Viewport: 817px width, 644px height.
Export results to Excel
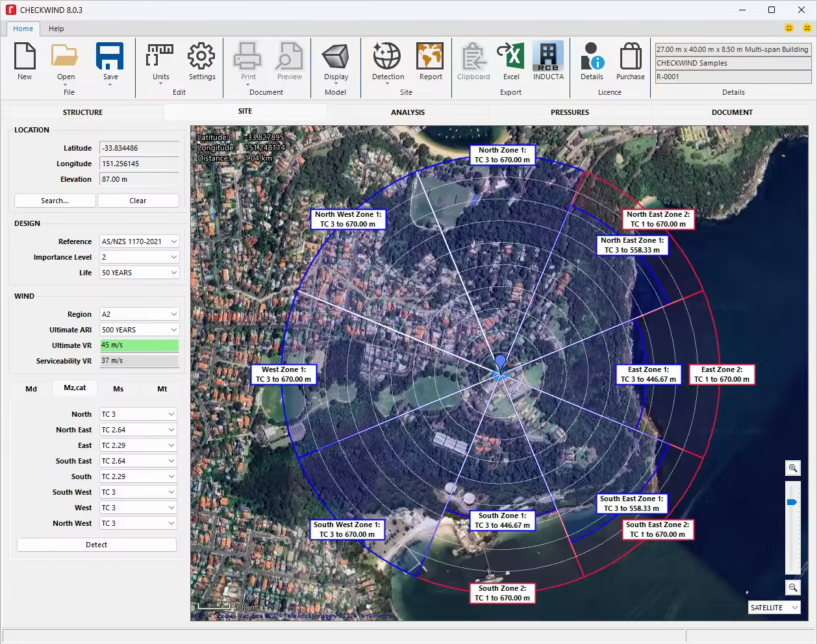pyautogui.click(x=511, y=57)
